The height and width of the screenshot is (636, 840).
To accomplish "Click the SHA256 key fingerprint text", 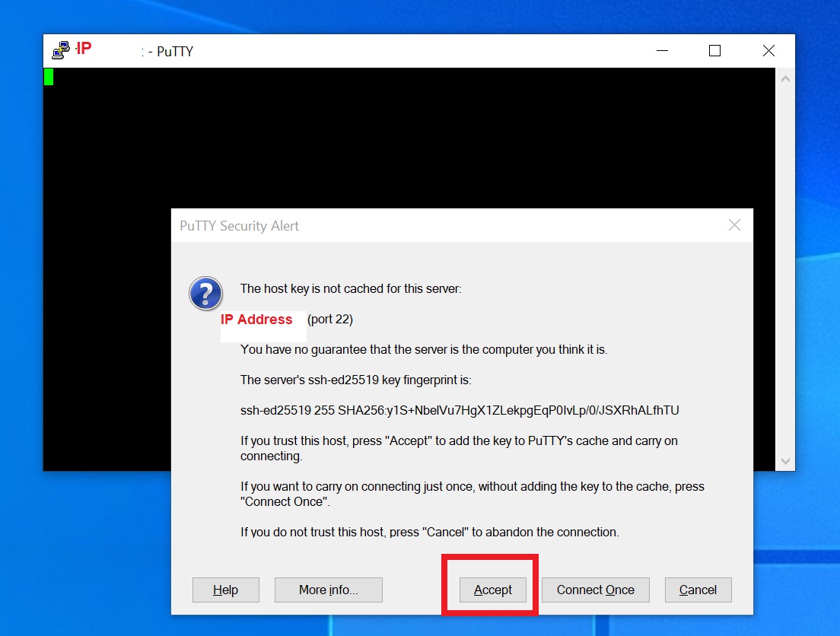I will coord(460,410).
